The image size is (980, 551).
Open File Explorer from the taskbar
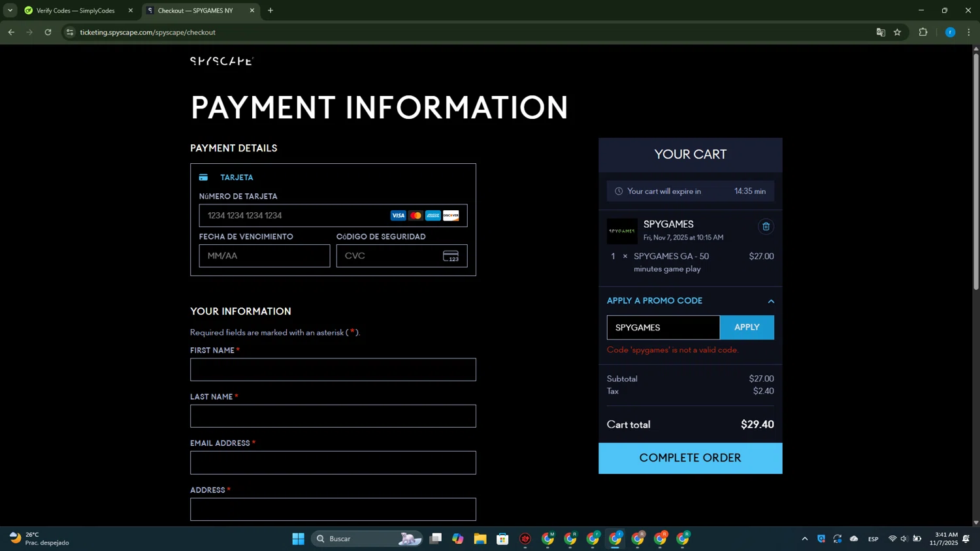tap(480, 539)
